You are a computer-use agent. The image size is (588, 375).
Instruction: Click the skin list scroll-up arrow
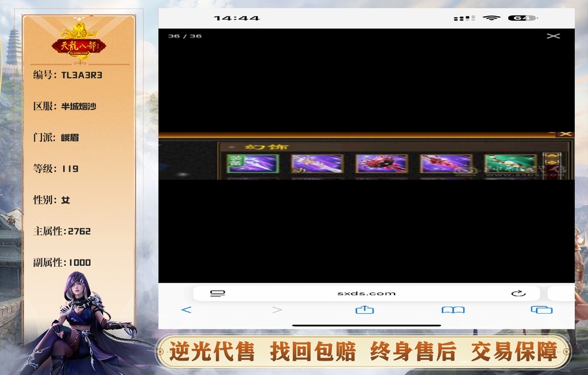[552, 156]
